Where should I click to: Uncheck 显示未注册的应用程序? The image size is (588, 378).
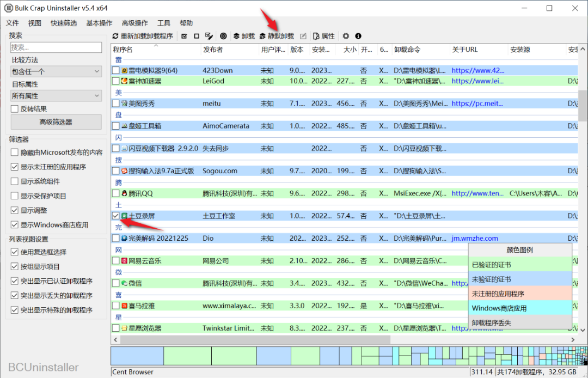pyautogui.click(x=15, y=167)
